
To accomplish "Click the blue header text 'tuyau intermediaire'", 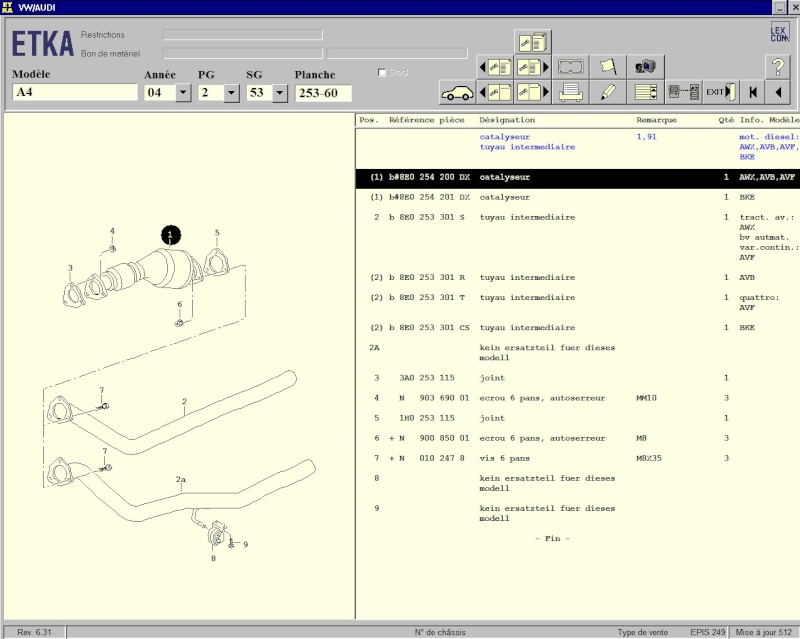I will pyautogui.click(x=527, y=147).
